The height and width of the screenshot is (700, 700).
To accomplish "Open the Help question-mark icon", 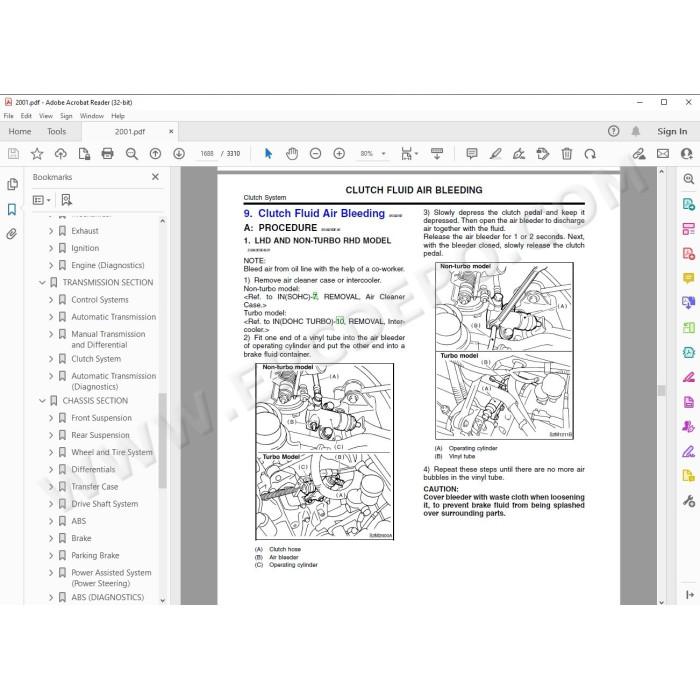I will 613,131.
